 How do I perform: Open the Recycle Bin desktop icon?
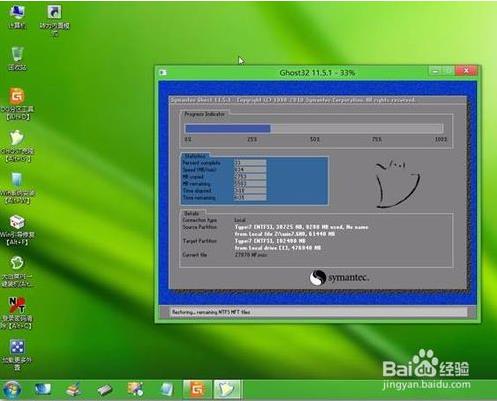coord(17,58)
